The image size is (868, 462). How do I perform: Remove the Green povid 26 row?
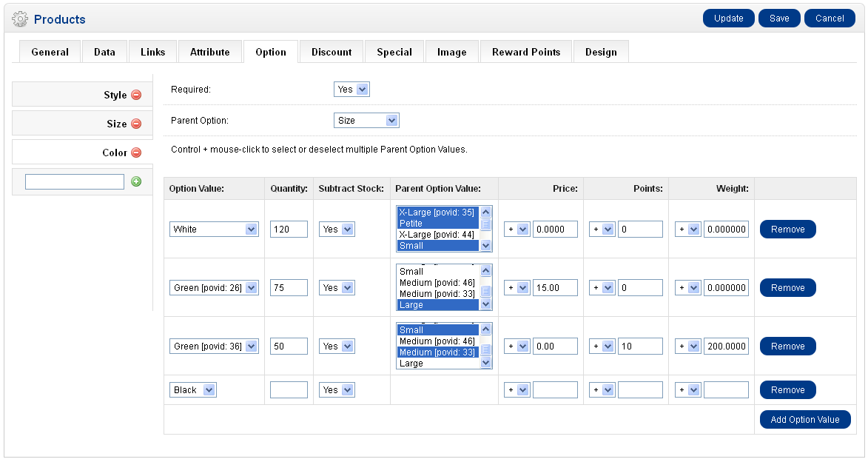click(788, 288)
